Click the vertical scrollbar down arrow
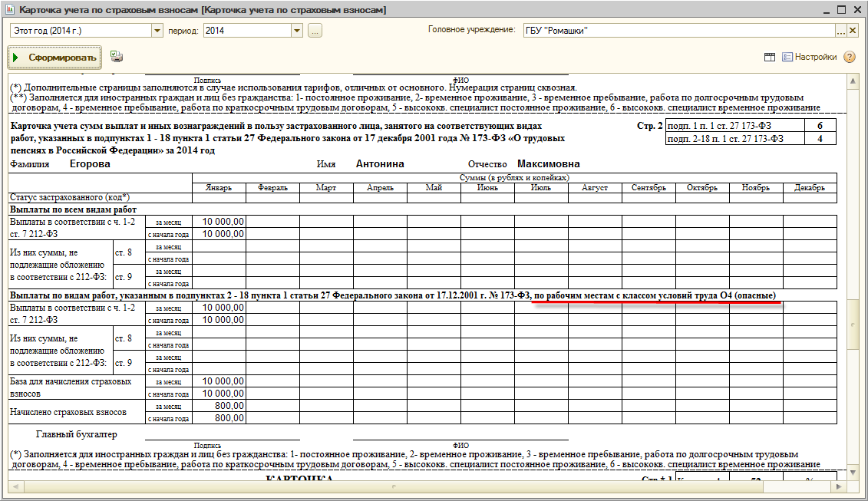 [x=853, y=473]
